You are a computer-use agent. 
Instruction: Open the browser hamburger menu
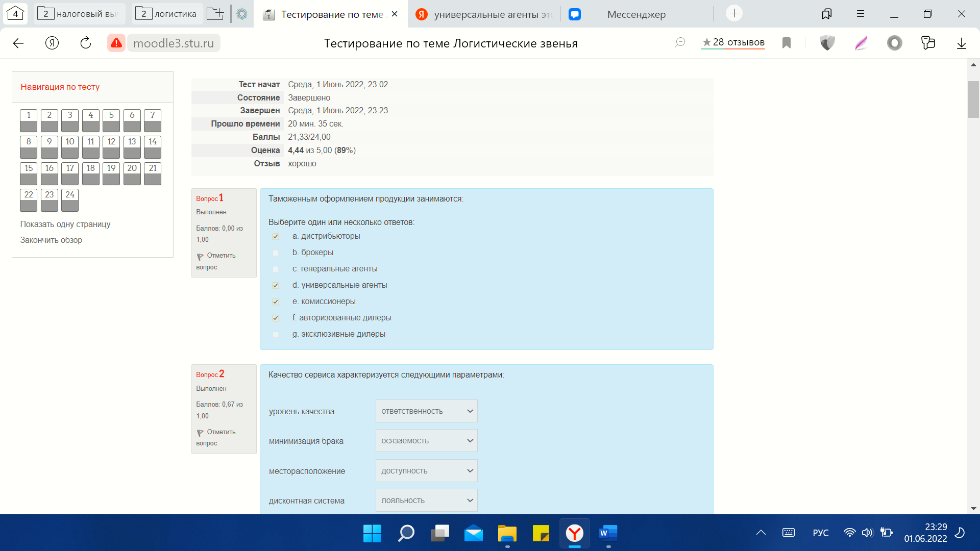(861, 14)
